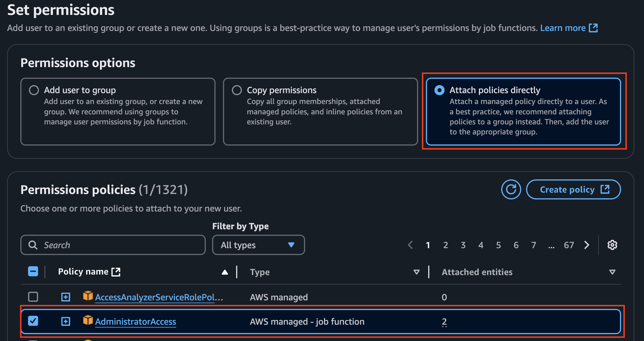
Task: Open the All types filter dropdown
Action: click(258, 245)
